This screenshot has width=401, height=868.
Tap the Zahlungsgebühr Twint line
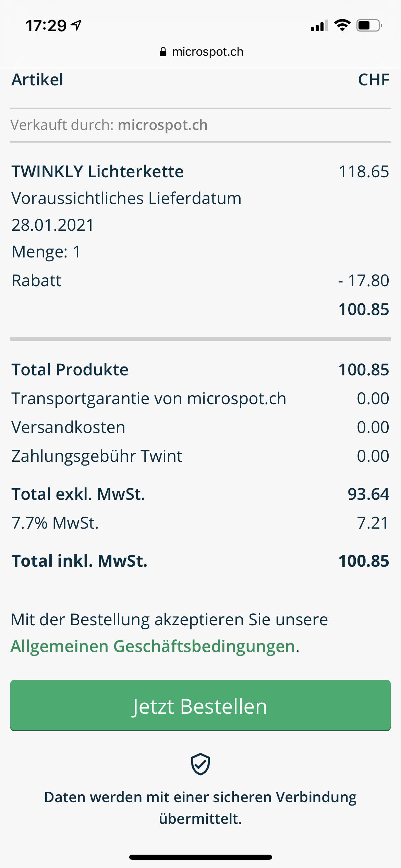point(97,456)
